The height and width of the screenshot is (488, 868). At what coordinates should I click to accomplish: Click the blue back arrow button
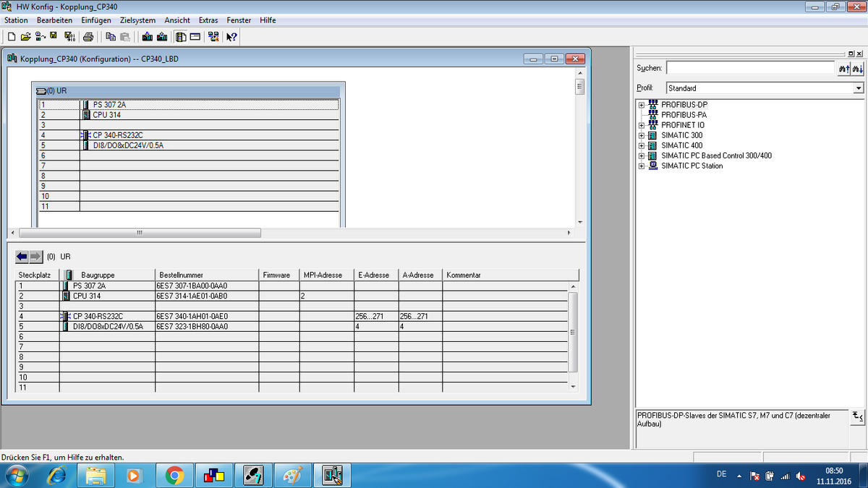22,257
